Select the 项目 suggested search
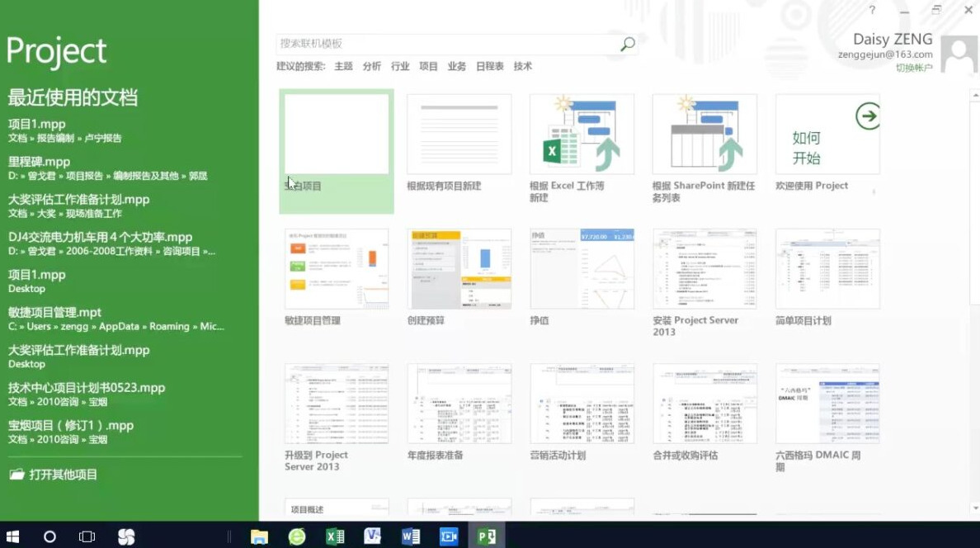980x548 pixels. click(x=428, y=66)
